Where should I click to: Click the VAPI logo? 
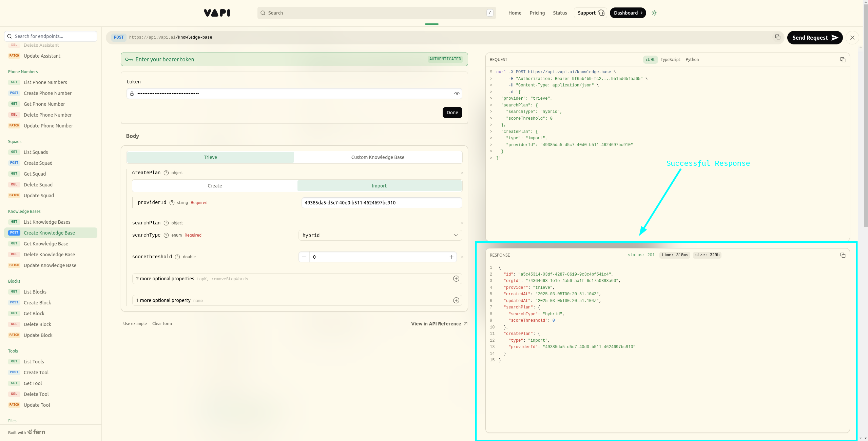click(217, 13)
